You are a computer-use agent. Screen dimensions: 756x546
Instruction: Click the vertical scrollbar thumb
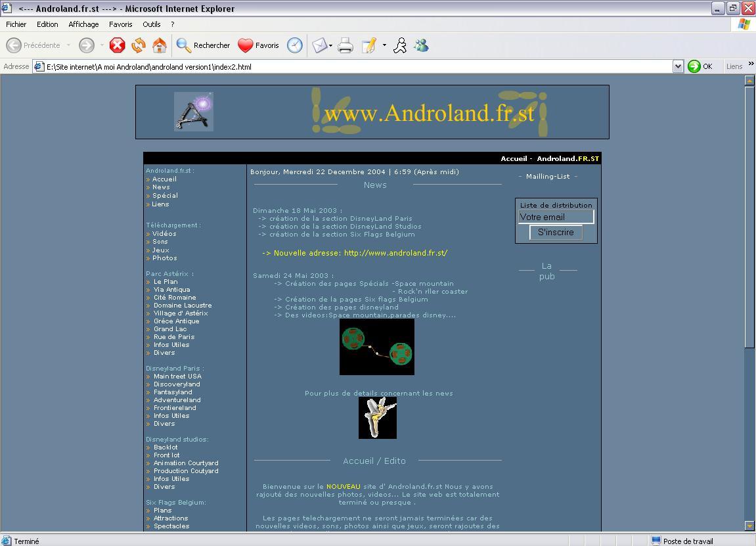coord(749,216)
